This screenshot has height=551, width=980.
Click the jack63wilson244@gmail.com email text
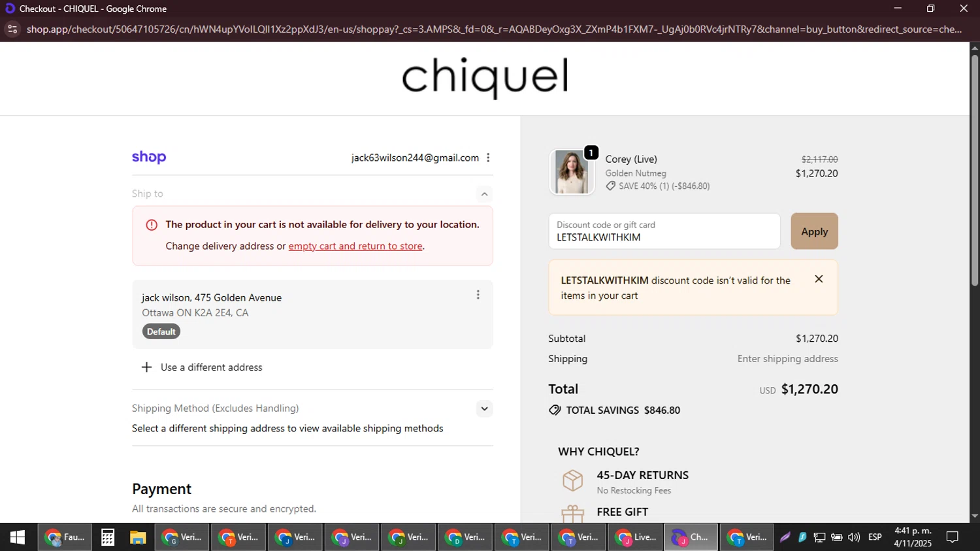[415, 158]
